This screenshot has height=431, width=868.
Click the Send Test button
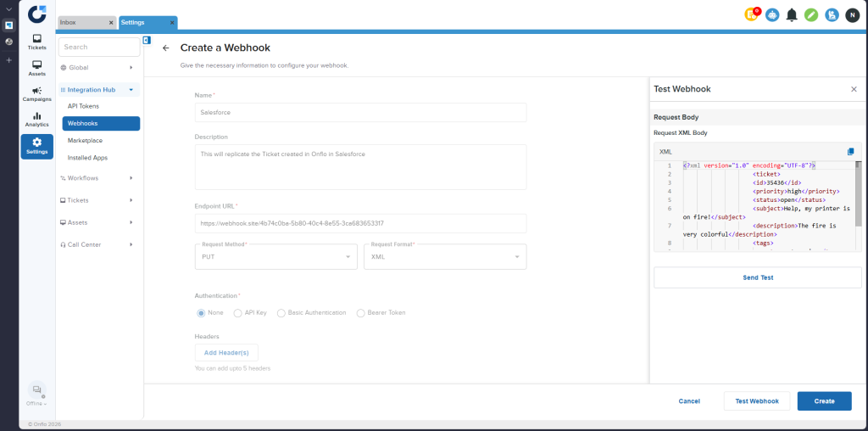(758, 277)
